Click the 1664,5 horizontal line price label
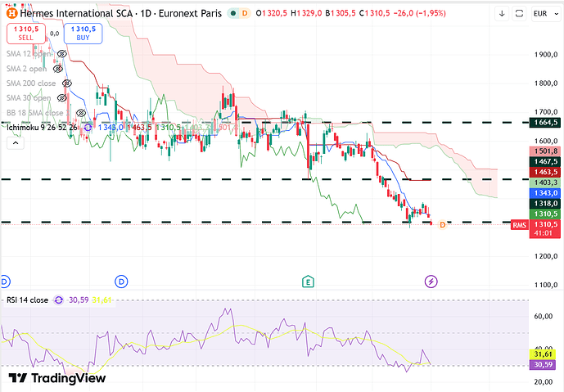This screenshot has height=392, width=564. click(x=545, y=123)
